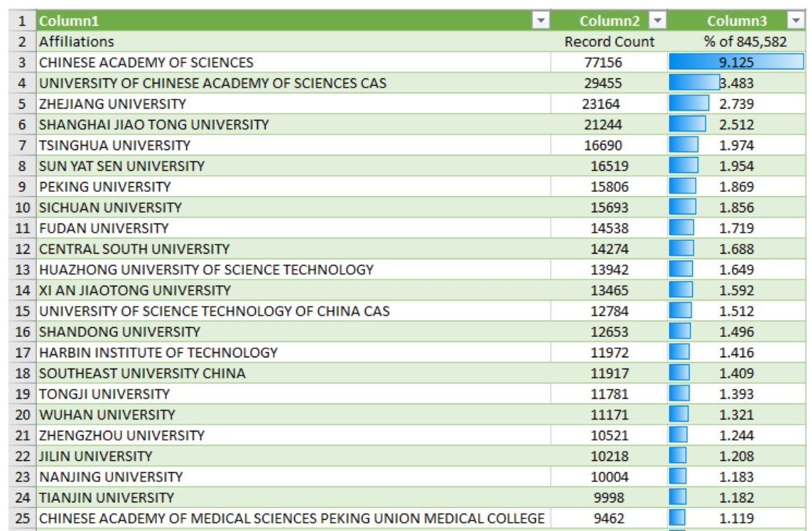
Task: Select the NANJING UNIVERSITY cell
Action: [293, 476]
